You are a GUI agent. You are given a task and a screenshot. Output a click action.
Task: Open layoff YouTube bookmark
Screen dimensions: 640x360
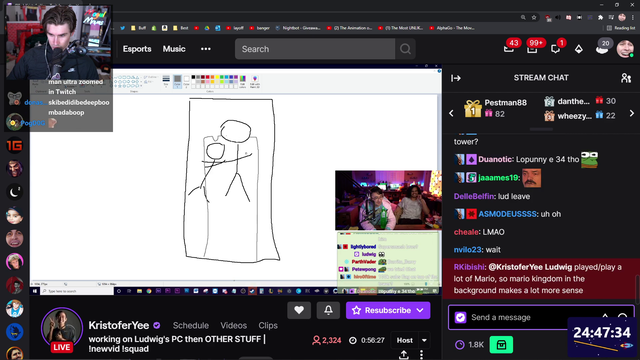pyautogui.click(x=235, y=28)
